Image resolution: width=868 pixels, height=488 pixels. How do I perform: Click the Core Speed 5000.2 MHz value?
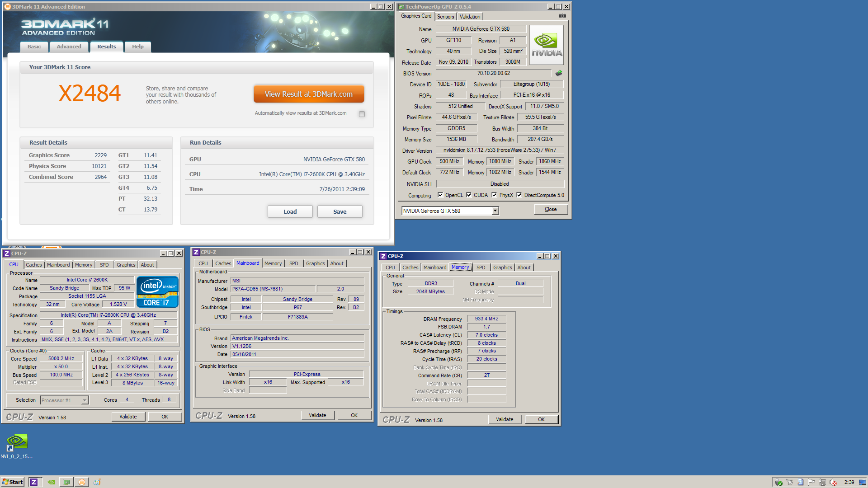click(x=61, y=359)
